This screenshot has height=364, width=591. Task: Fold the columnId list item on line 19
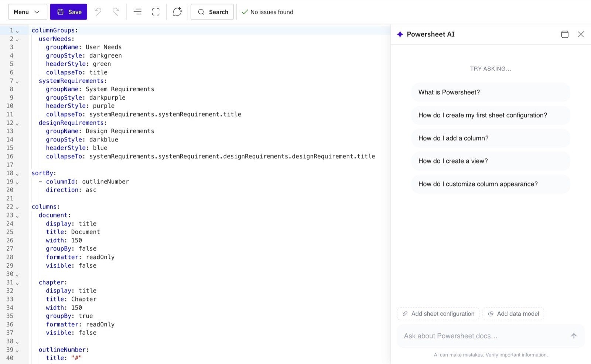pyautogui.click(x=17, y=182)
